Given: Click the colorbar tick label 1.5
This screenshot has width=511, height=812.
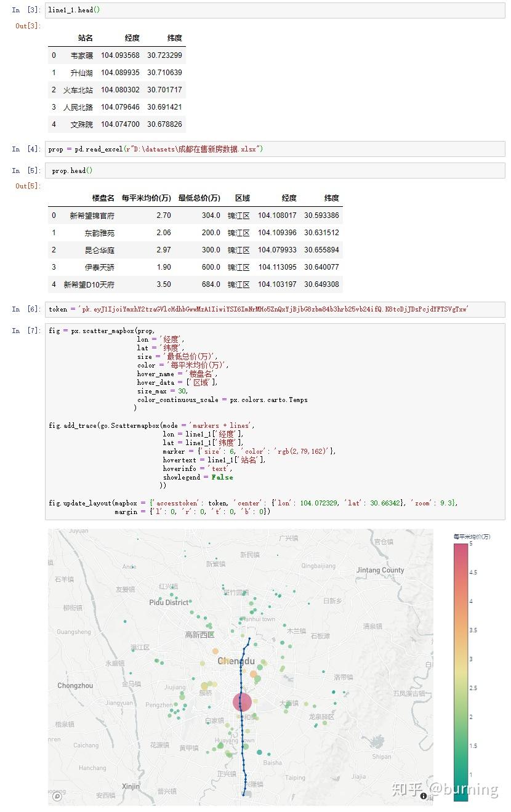Looking at the screenshot, I should click(473, 746).
